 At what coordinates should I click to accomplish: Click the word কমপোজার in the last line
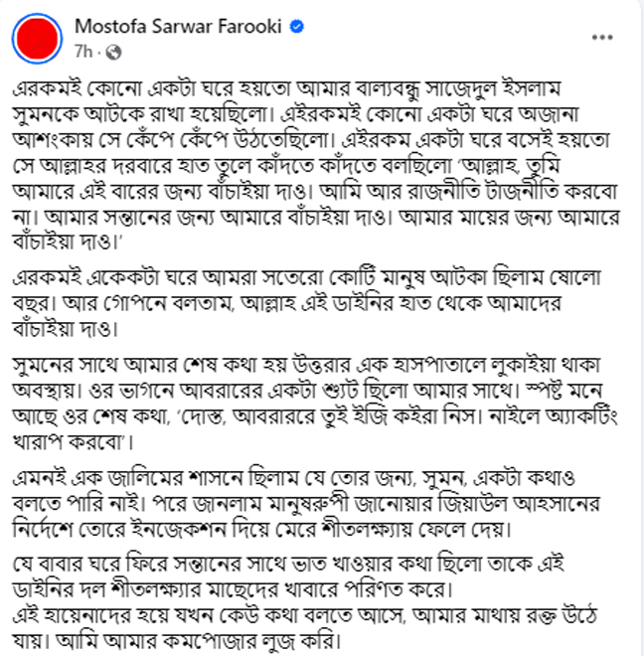click(210, 641)
